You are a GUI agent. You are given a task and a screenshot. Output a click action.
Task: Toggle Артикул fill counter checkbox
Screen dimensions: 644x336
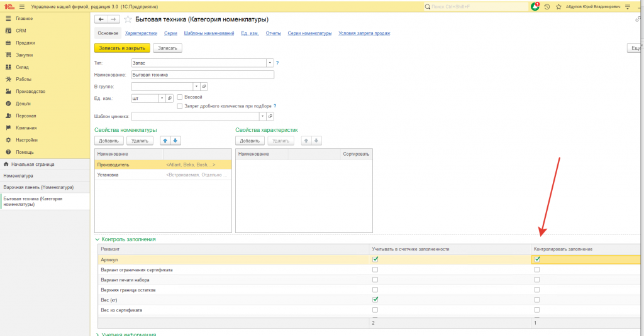point(375,259)
